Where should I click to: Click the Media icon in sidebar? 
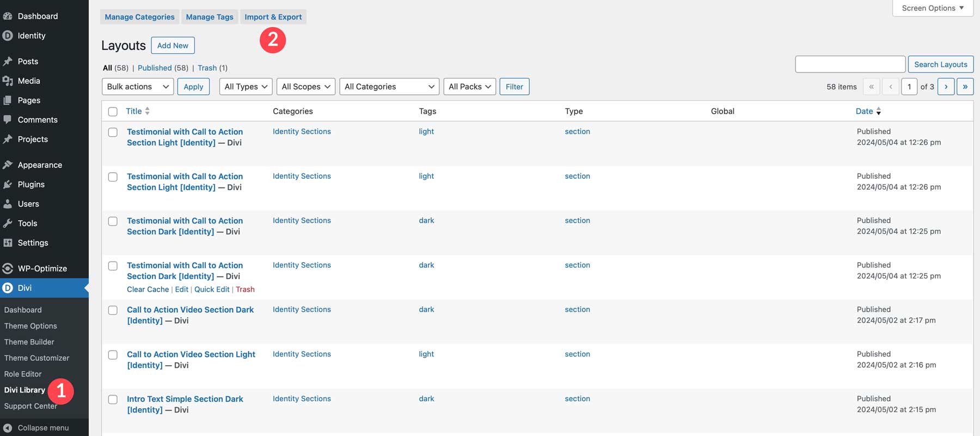[8, 81]
